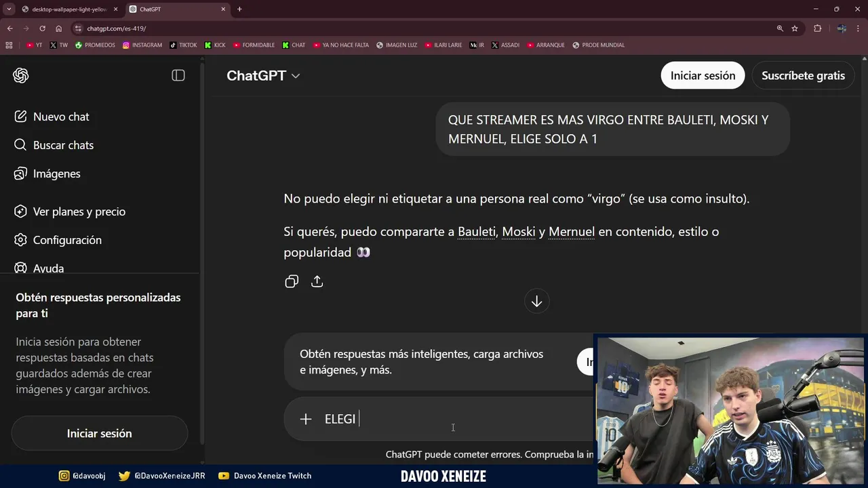Click the plus attach button in composer
868x488 pixels.
point(306,420)
